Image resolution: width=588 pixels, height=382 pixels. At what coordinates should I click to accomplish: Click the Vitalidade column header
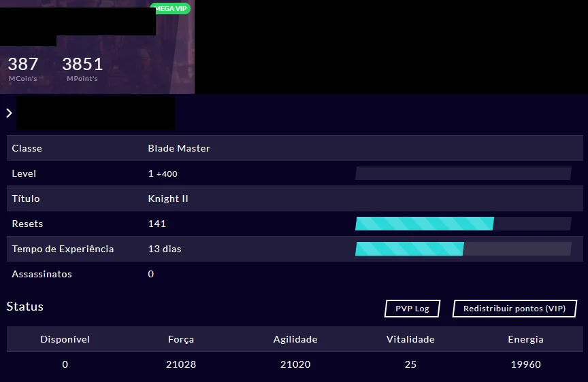click(410, 339)
